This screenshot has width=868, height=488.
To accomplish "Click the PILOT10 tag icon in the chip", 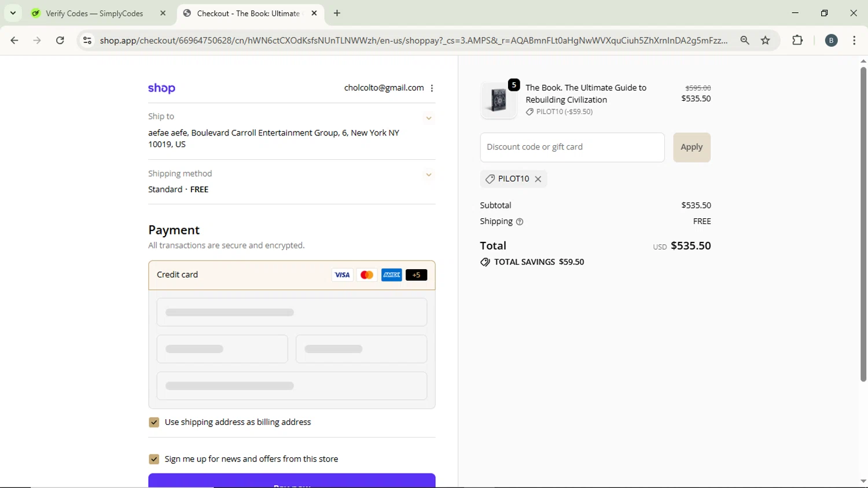I will (x=490, y=179).
